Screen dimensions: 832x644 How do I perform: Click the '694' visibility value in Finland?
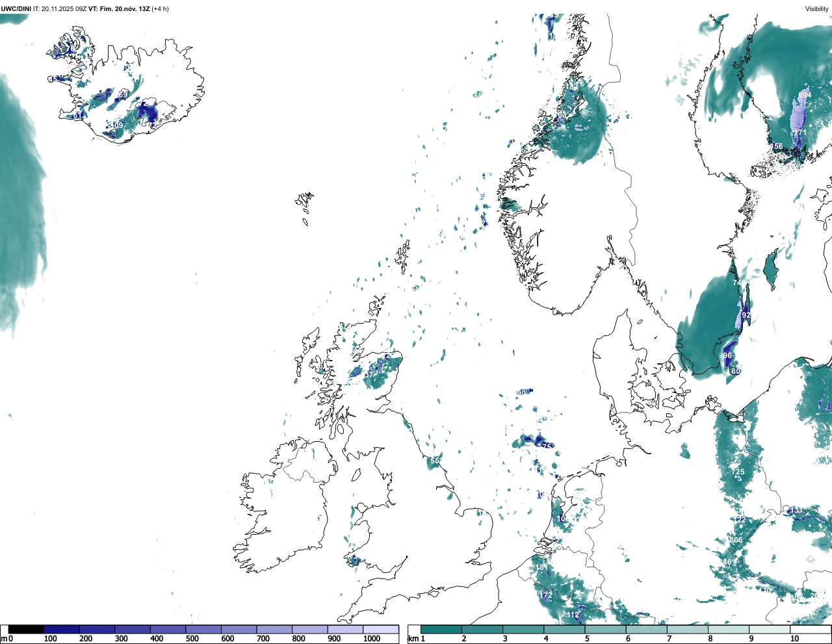(x=805, y=95)
